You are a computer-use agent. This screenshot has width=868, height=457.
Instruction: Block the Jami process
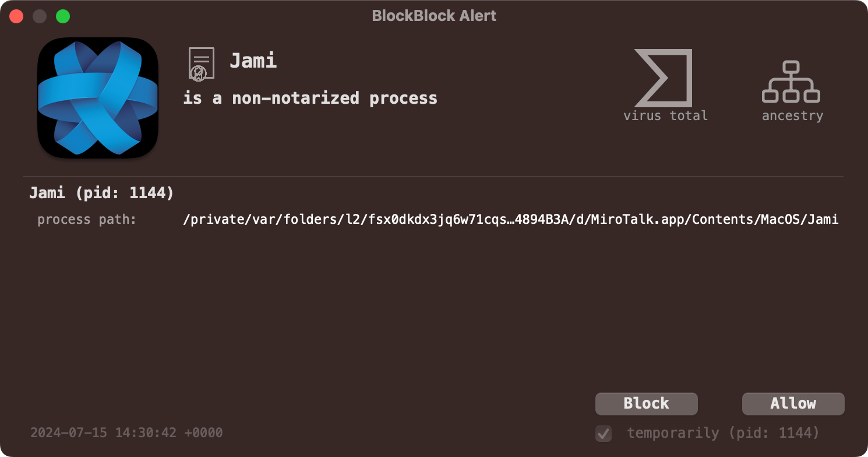pyautogui.click(x=646, y=403)
